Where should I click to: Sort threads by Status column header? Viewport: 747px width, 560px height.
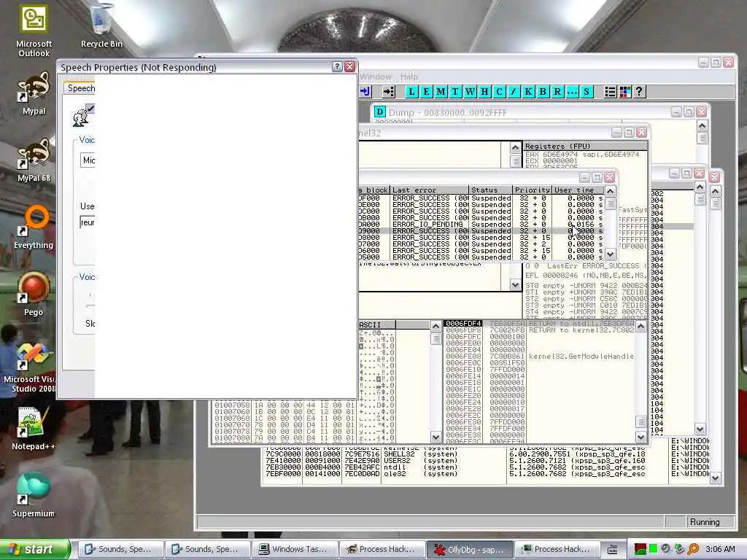tap(491, 190)
